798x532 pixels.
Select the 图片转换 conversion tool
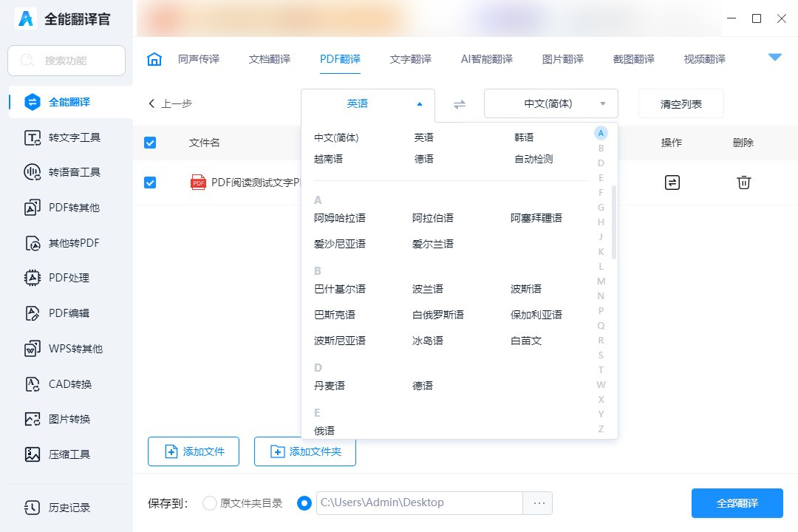[66, 419]
